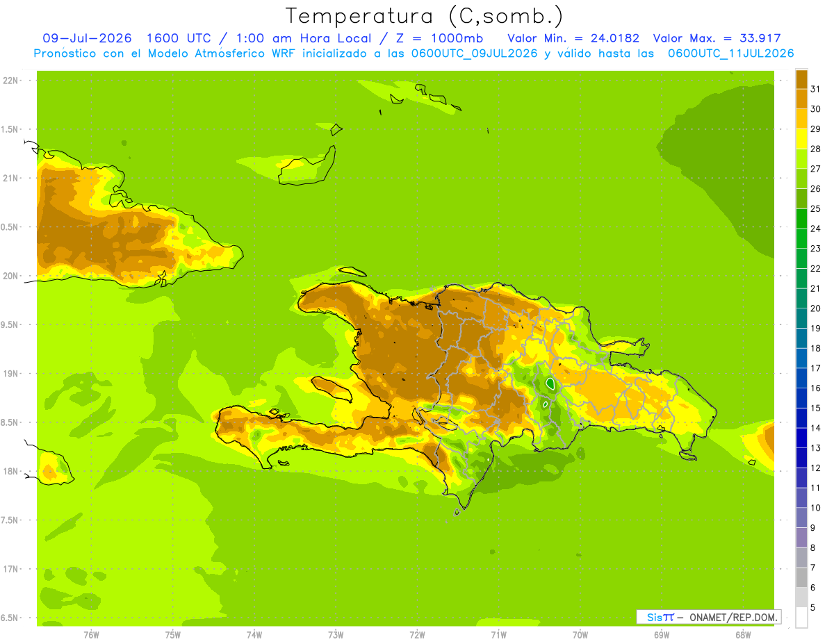Click the '73W' longitude label

pos(336,634)
